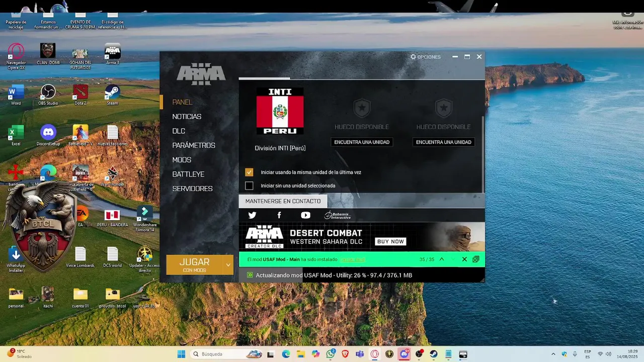Go to previous notification with up arrow
Viewport: 644px width, 362px height.
(x=442, y=259)
